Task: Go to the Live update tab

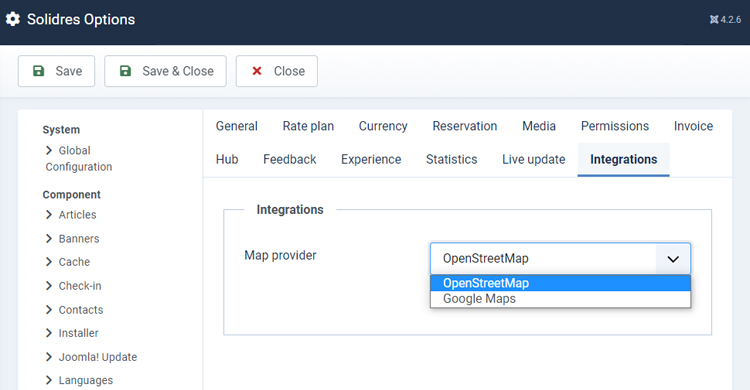Action: [x=534, y=159]
